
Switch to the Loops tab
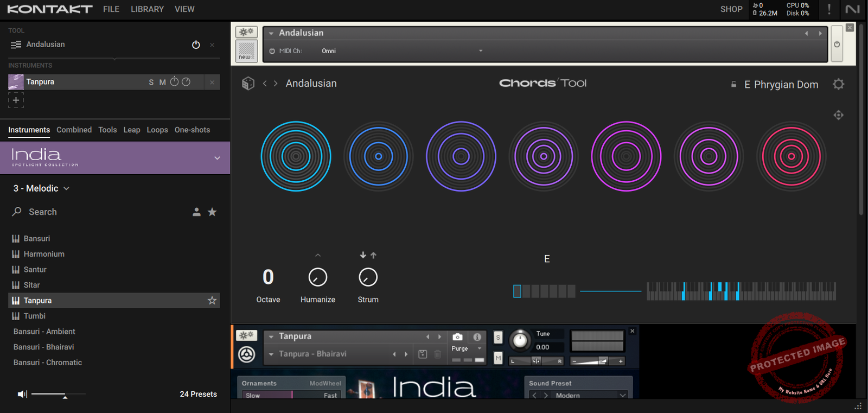click(x=157, y=130)
